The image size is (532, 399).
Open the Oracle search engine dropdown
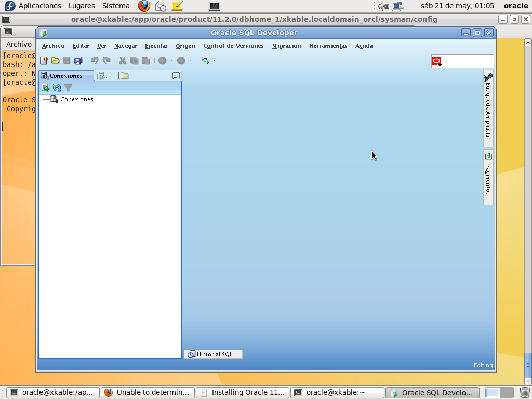pos(436,61)
